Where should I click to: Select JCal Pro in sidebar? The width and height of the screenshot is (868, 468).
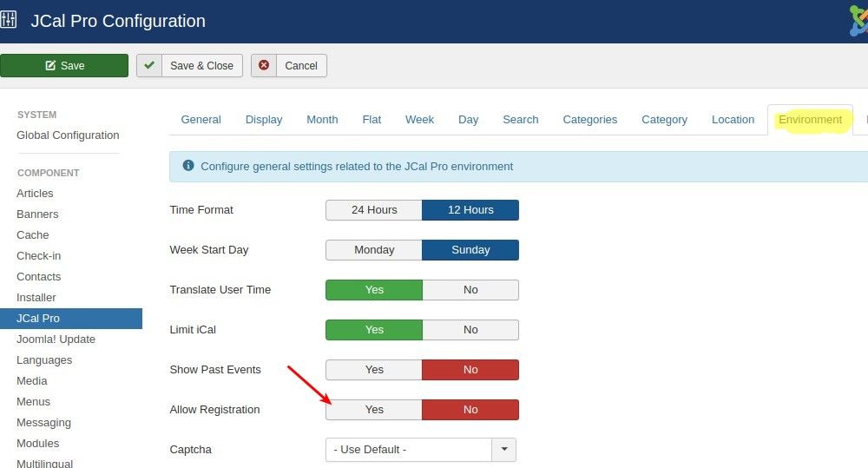71,319
